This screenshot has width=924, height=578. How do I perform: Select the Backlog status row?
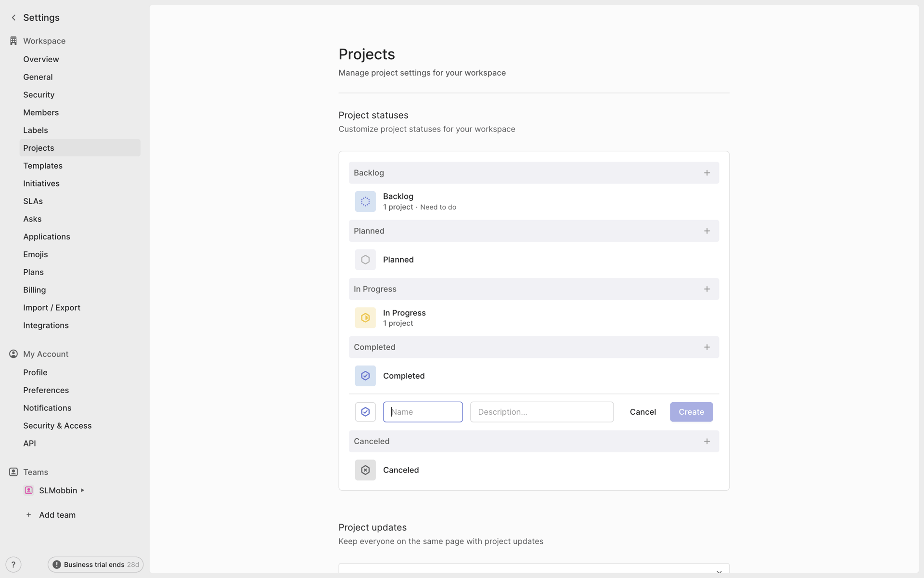(x=534, y=201)
